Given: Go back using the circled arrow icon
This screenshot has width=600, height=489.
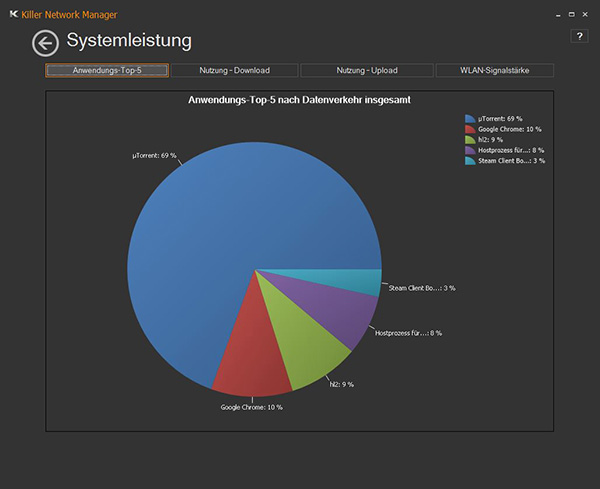Looking at the screenshot, I should (45, 43).
